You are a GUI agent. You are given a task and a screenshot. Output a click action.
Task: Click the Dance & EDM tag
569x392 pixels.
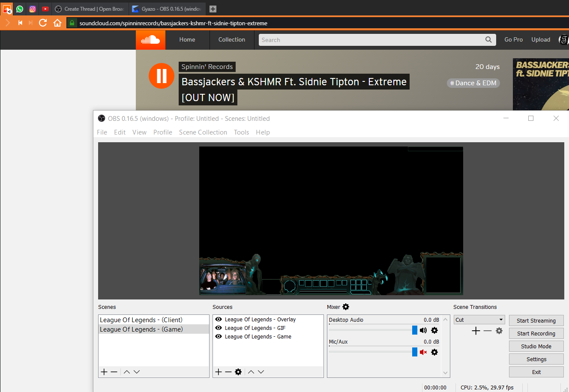pyautogui.click(x=473, y=83)
